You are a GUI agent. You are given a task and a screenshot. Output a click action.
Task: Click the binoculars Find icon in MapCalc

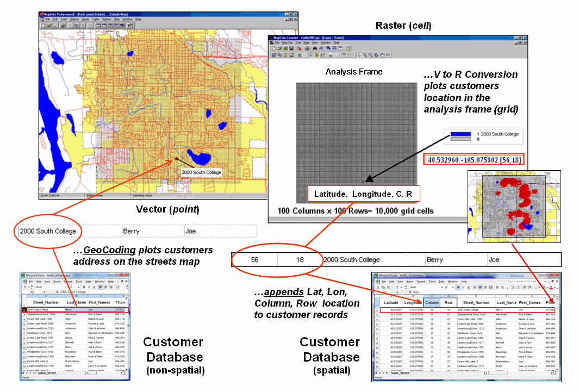[x=315, y=48]
